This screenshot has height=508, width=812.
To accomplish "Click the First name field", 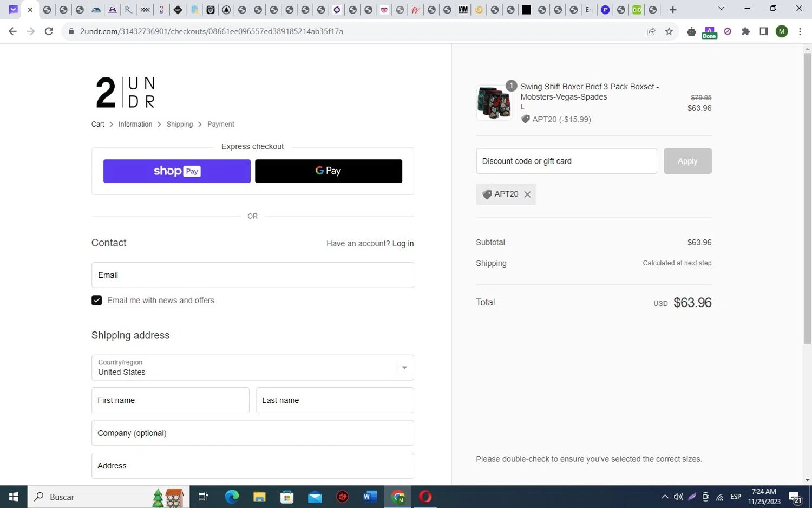I will [170, 400].
